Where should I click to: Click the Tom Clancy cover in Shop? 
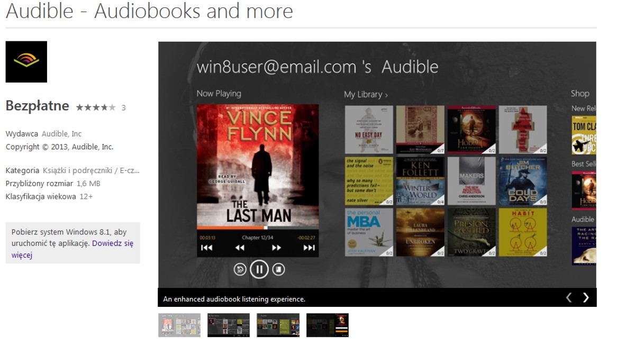point(584,134)
